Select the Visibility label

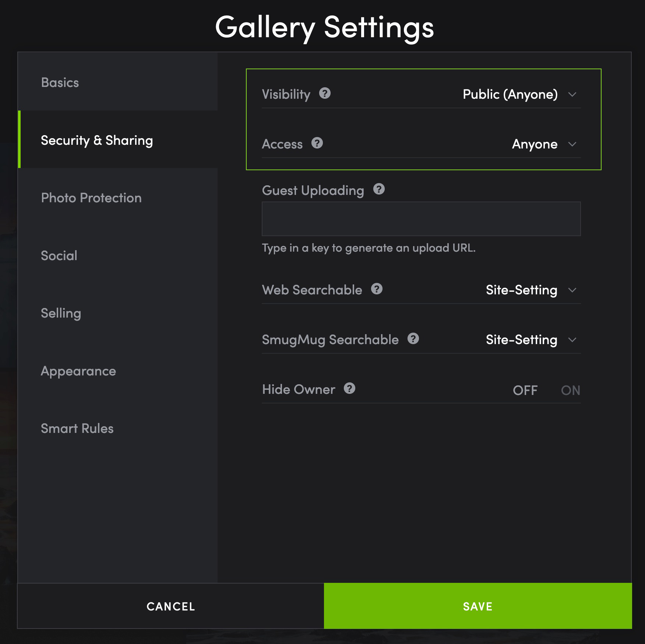click(x=286, y=94)
